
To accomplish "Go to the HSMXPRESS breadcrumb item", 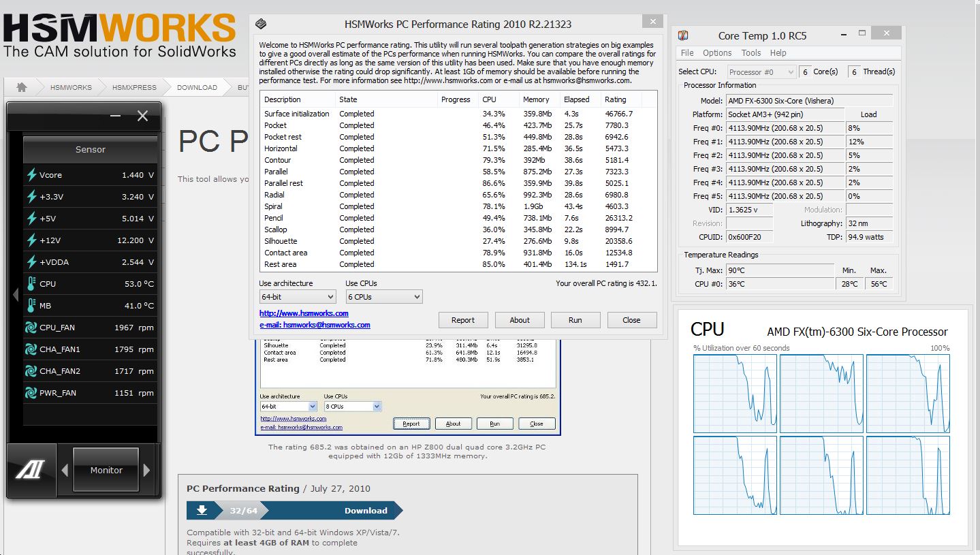I will [134, 87].
